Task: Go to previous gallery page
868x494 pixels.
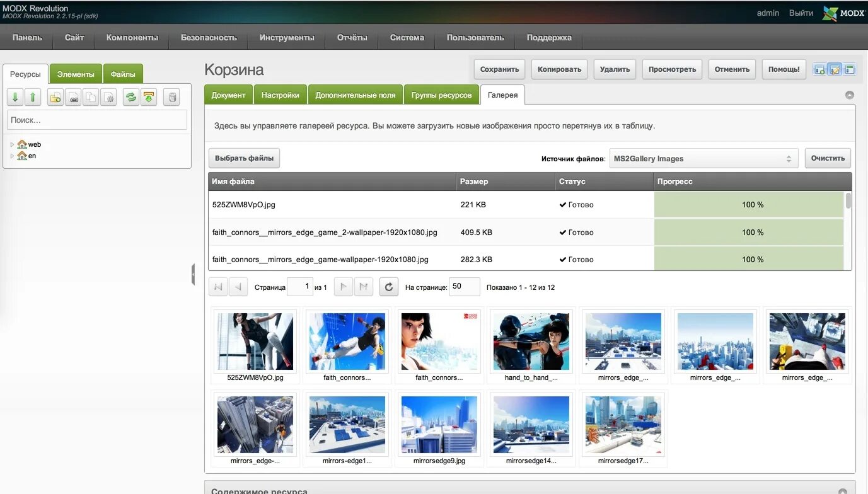Action: pos(238,287)
